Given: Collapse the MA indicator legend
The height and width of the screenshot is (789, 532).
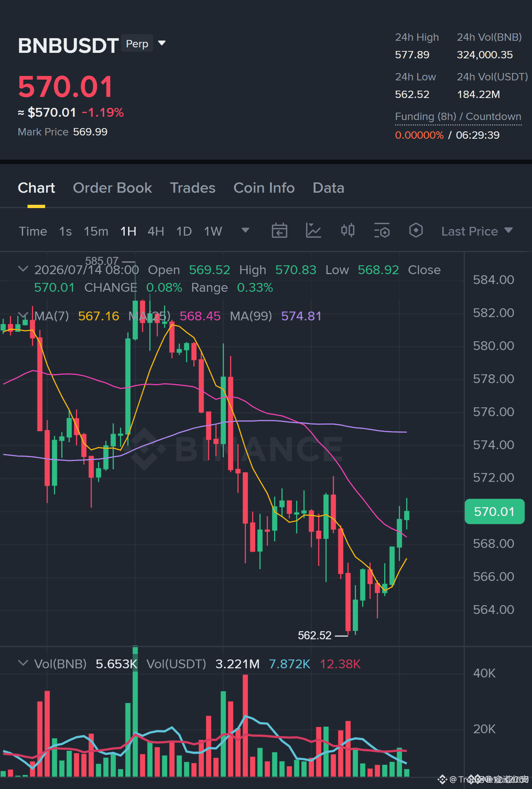Looking at the screenshot, I should pos(23,315).
